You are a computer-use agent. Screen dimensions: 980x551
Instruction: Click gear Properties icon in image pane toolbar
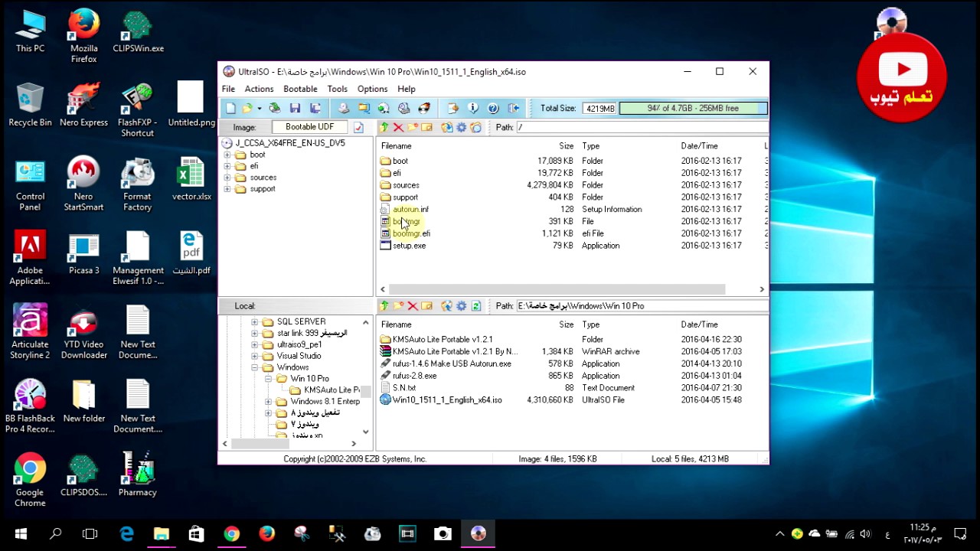(462, 128)
